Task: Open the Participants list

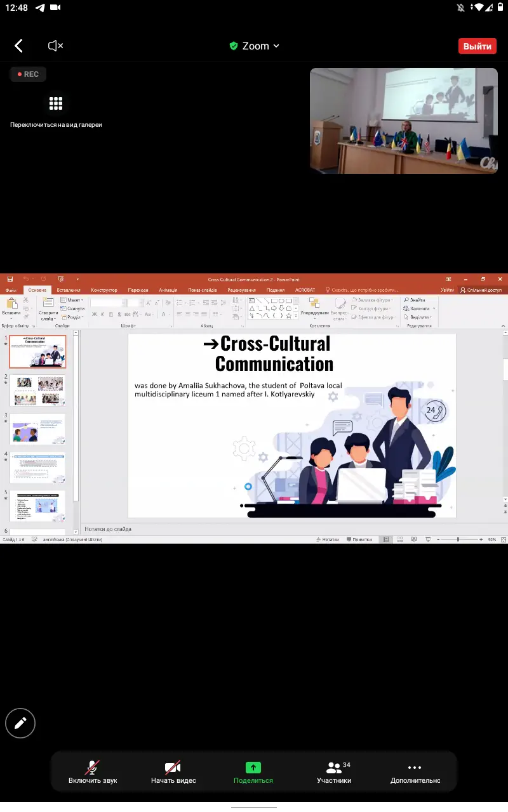Action: click(x=334, y=772)
